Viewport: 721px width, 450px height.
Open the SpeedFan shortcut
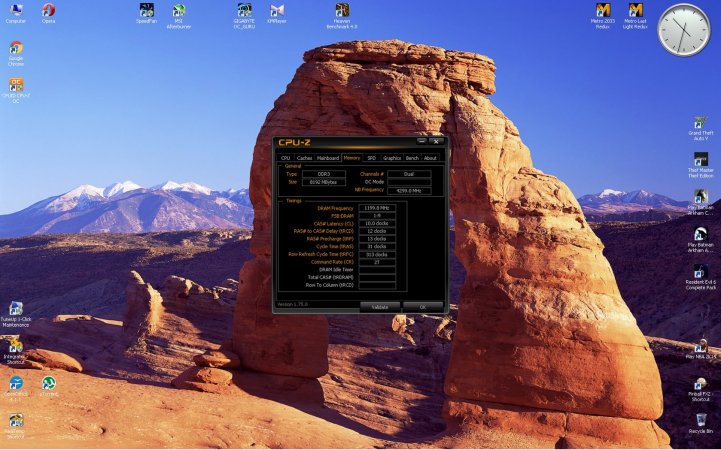[147, 13]
